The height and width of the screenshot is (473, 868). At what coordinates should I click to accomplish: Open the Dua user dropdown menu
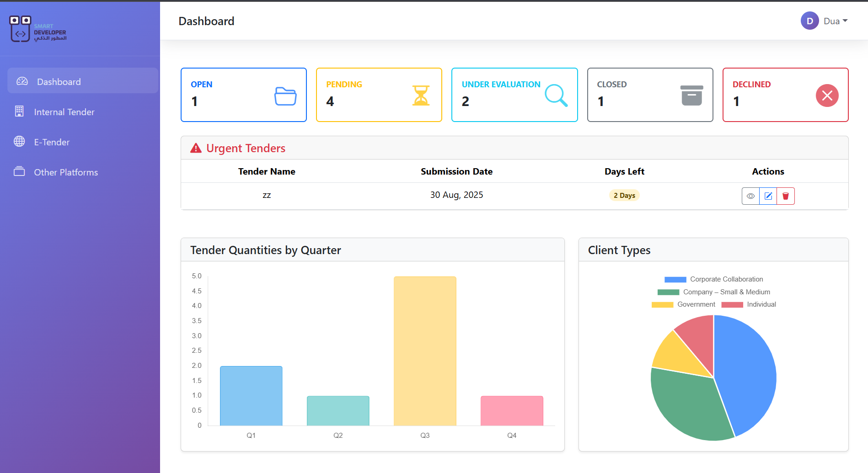coord(836,21)
